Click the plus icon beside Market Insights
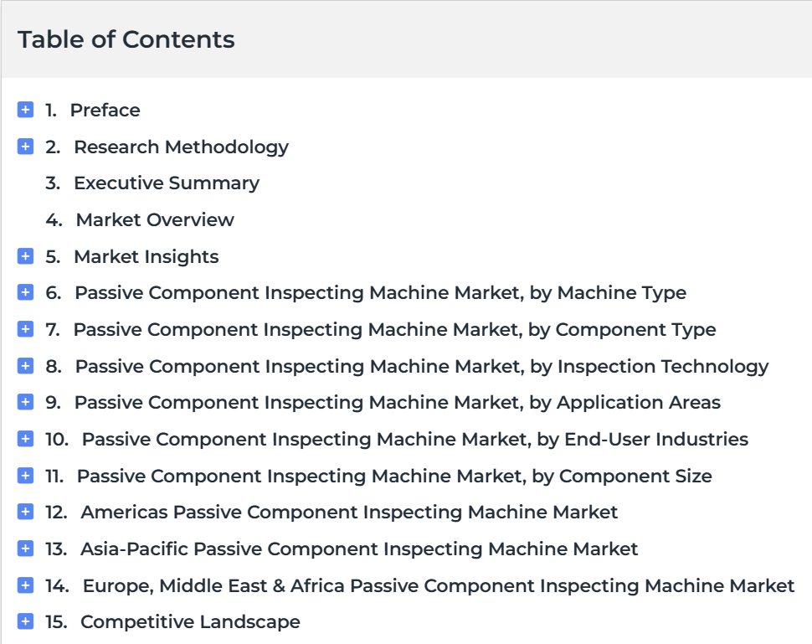This screenshot has width=812, height=644. point(25,256)
